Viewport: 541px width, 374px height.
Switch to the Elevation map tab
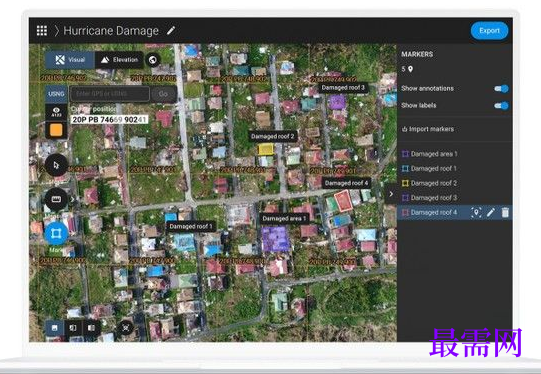click(119, 60)
